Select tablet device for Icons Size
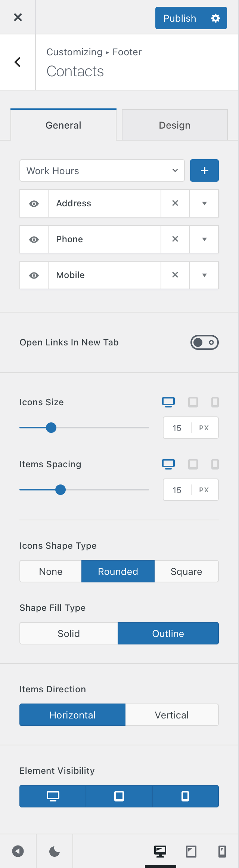The image size is (239, 868). 193,402
